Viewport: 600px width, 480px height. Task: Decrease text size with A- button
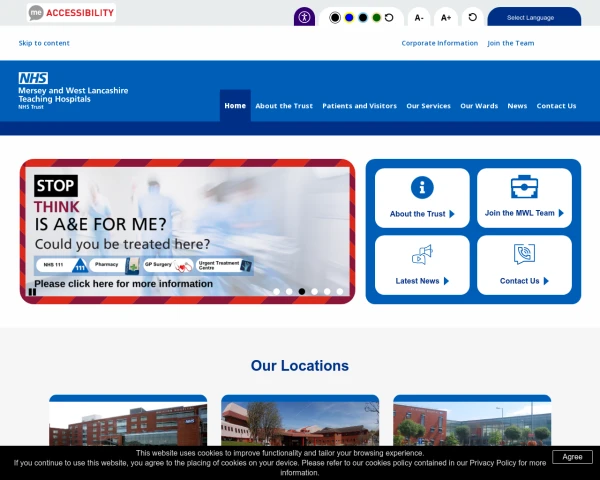pos(419,18)
